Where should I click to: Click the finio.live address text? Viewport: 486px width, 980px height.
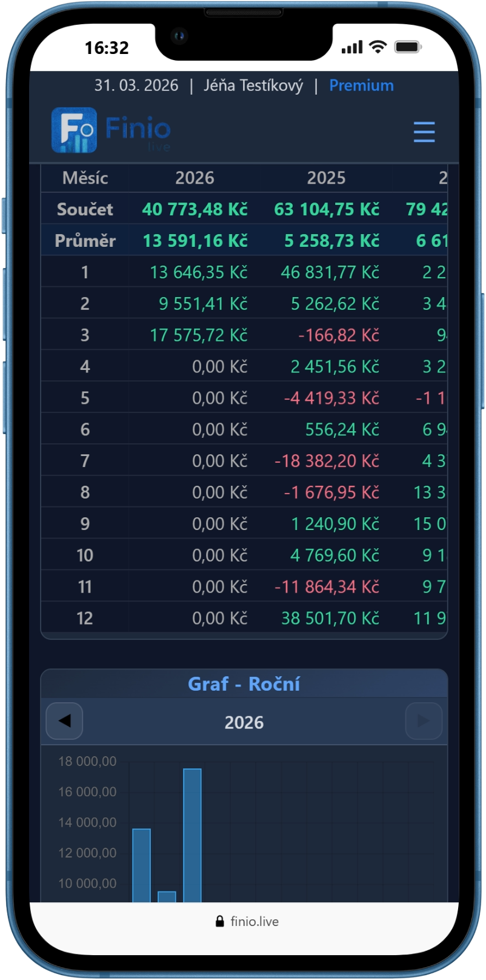coord(255,921)
